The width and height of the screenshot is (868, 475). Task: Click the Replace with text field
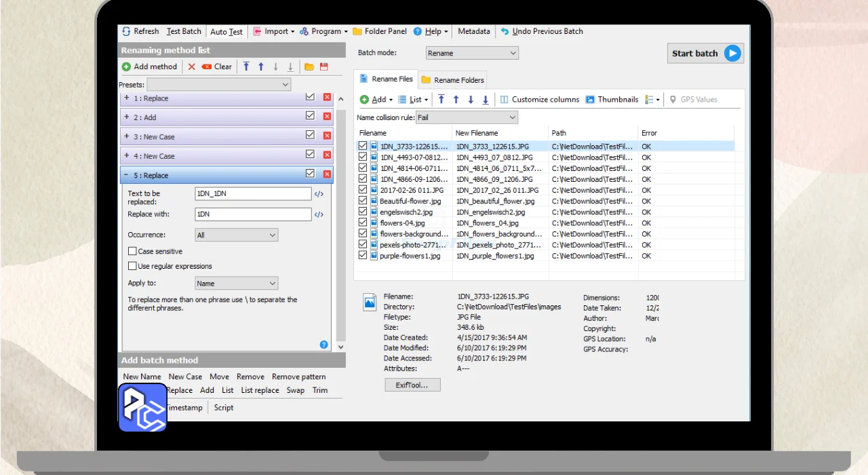coord(253,214)
